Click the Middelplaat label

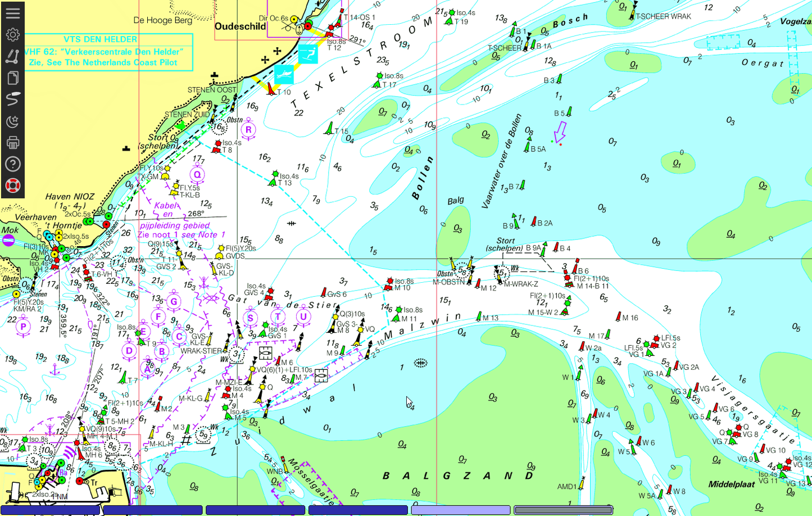tap(732, 484)
